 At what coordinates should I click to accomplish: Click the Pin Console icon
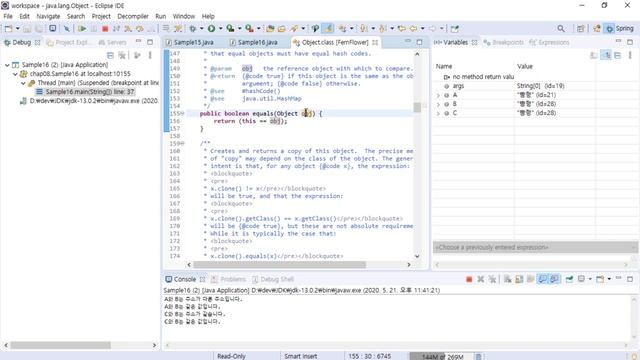point(569,279)
